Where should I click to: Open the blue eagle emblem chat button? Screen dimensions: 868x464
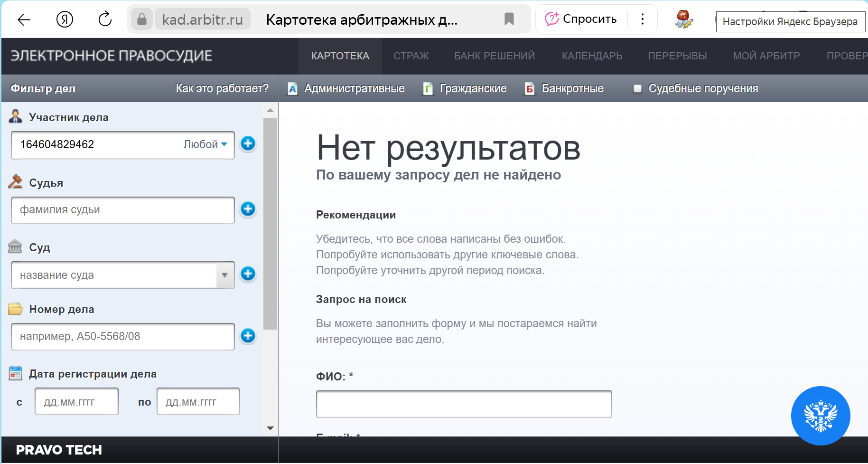click(x=820, y=416)
